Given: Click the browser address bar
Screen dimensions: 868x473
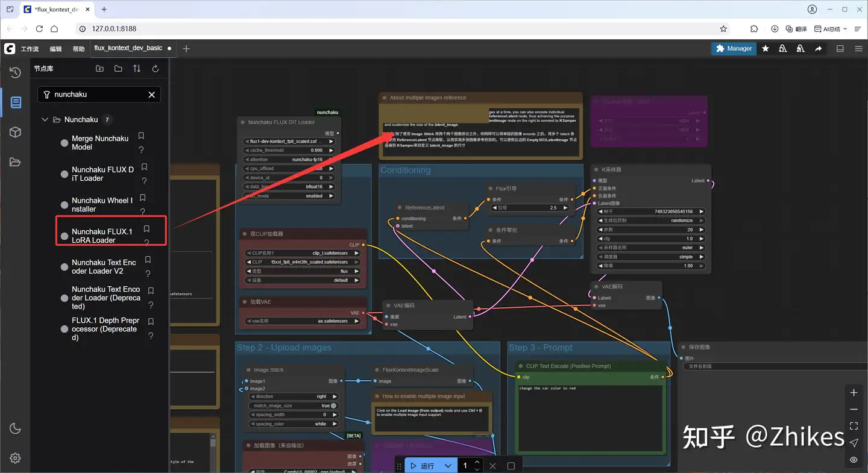Looking at the screenshot, I should pos(398,29).
